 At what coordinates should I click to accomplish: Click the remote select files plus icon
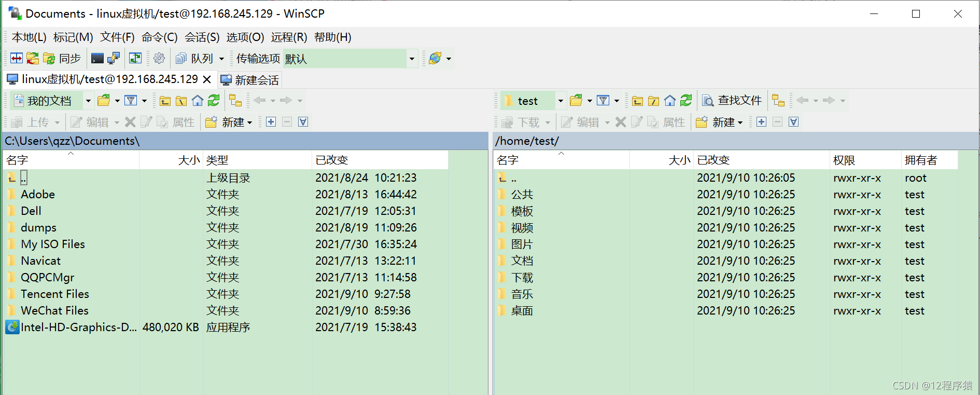[761, 122]
